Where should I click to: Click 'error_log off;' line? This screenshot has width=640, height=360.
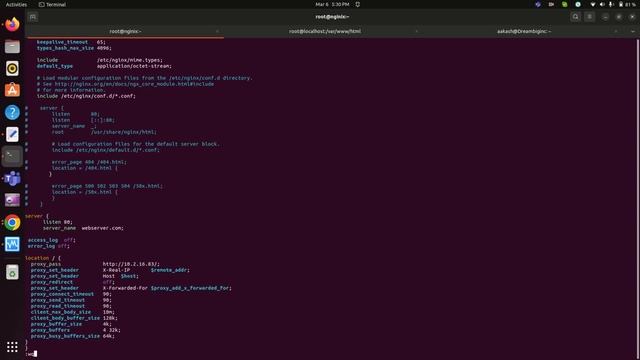(49, 246)
